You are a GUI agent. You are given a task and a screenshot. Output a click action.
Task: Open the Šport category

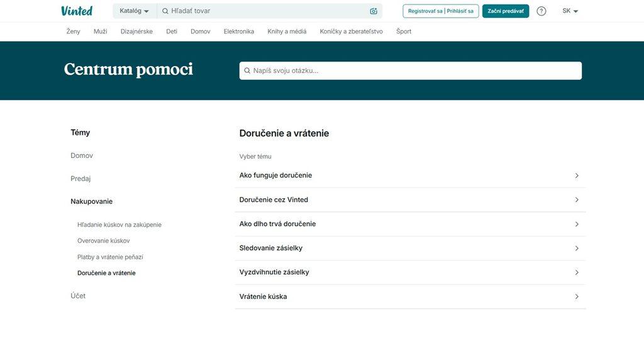pos(404,31)
